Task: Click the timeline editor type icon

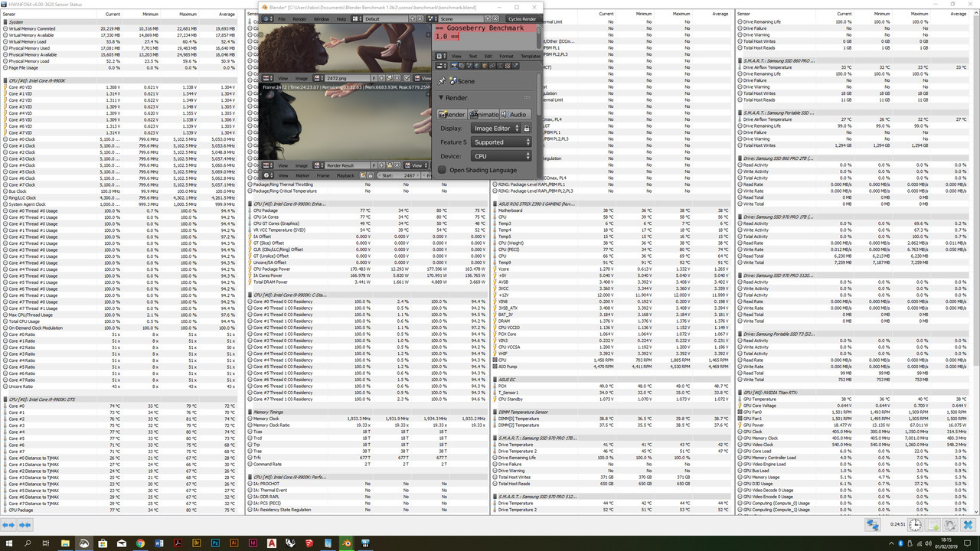Action: (x=267, y=175)
